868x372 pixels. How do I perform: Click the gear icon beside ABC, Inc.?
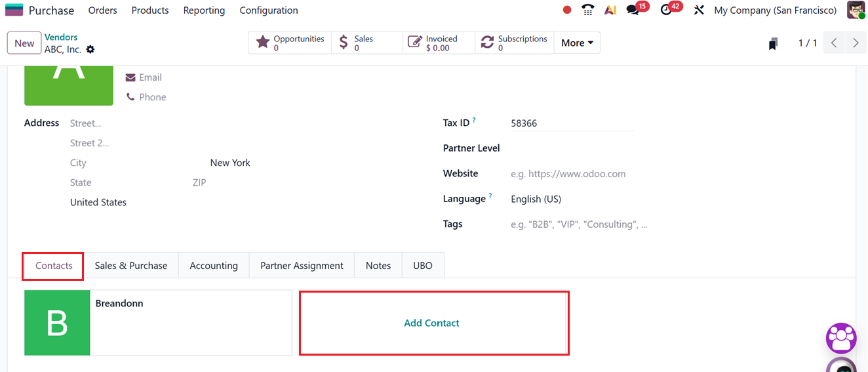tap(90, 49)
